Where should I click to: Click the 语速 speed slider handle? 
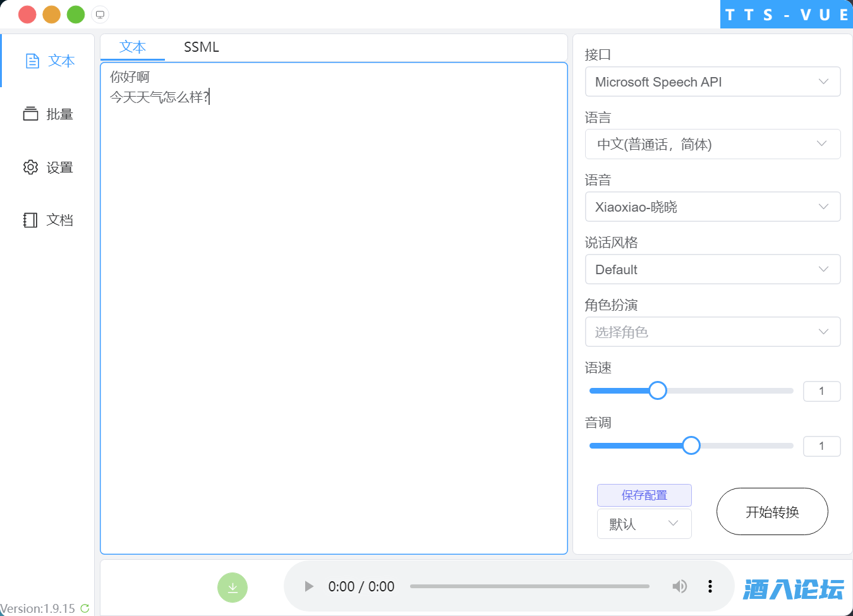pos(658,390)
